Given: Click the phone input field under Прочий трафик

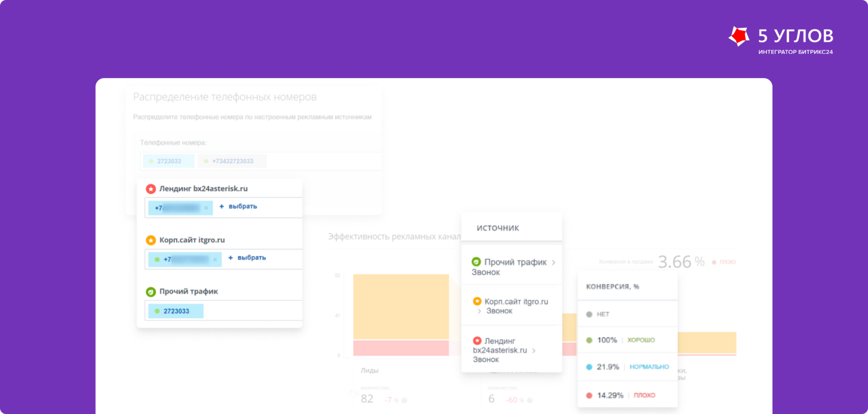Looking at the screenshot, I should pyautogui.click(x=224, y=311).
